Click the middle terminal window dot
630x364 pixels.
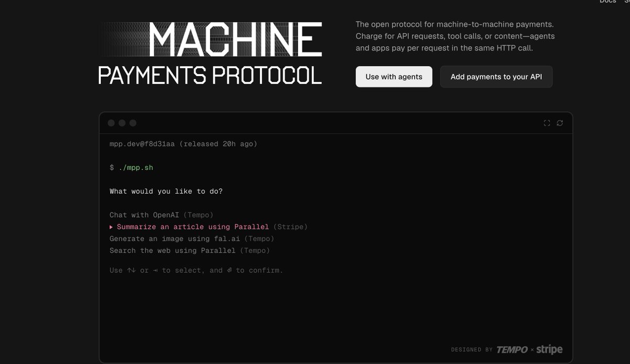tap(122, 123)
